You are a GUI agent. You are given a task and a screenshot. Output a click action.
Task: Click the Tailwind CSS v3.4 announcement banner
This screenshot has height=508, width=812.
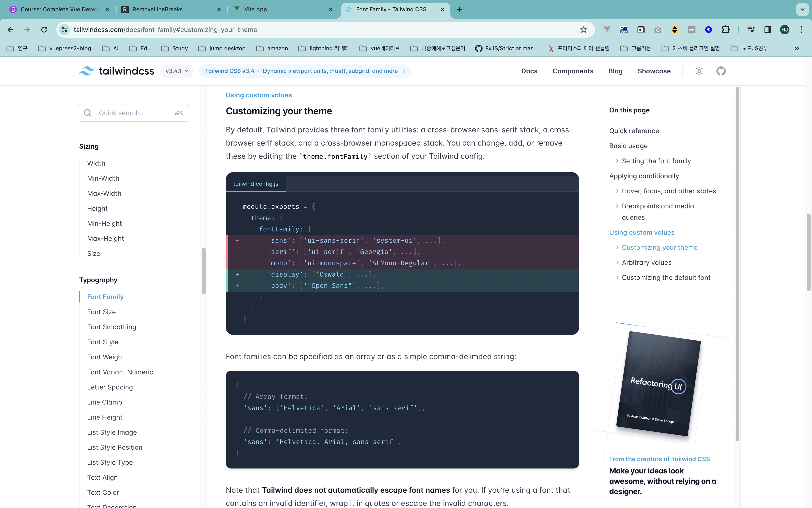305,71
